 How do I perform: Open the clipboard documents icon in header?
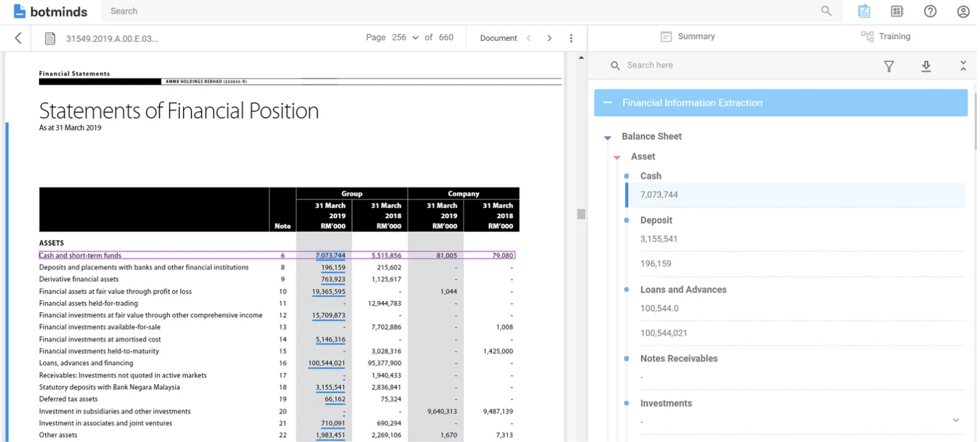coord(864,11)
